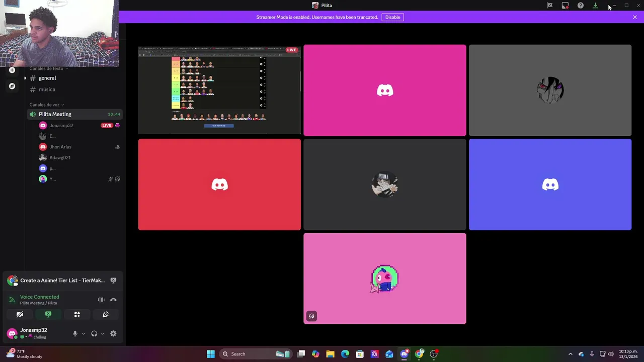The height and width of the screenshot is (362, 644).
Task: Stop streaming via the TierMaker row icon
Action: point(113,281)
